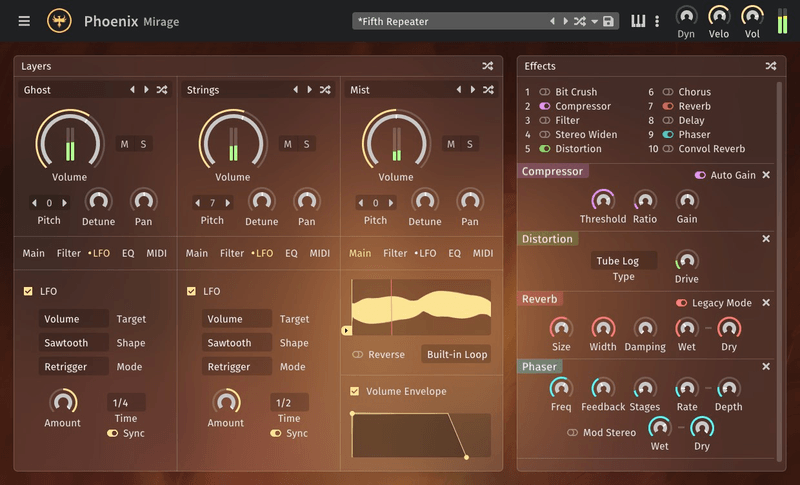
Task: Switch Ghost layer to the Filter tab
Action: (69, 254)
